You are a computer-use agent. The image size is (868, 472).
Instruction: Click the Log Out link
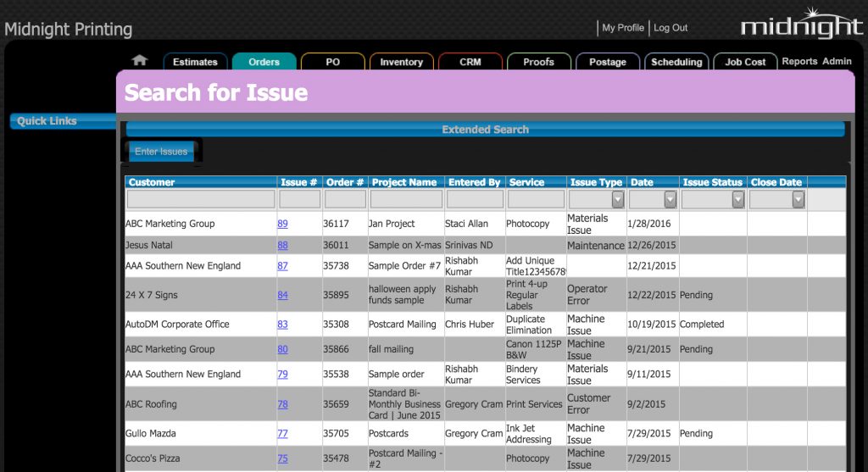pyautogui.click(x=670, y=28)
